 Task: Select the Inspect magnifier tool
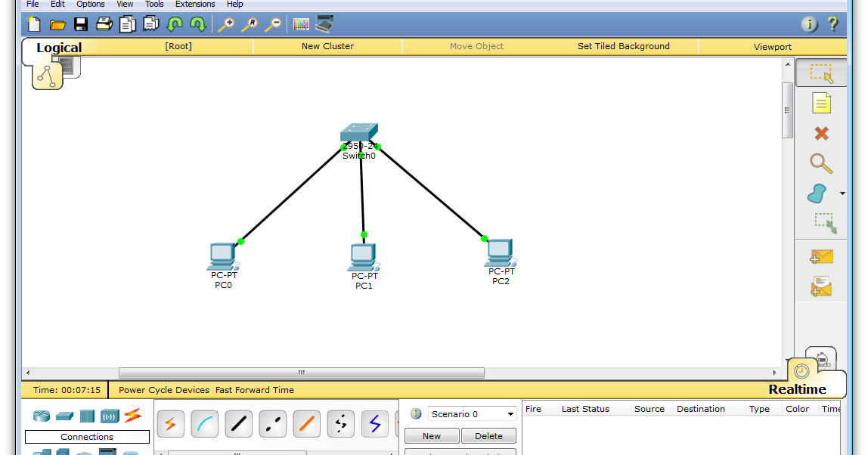820,163
